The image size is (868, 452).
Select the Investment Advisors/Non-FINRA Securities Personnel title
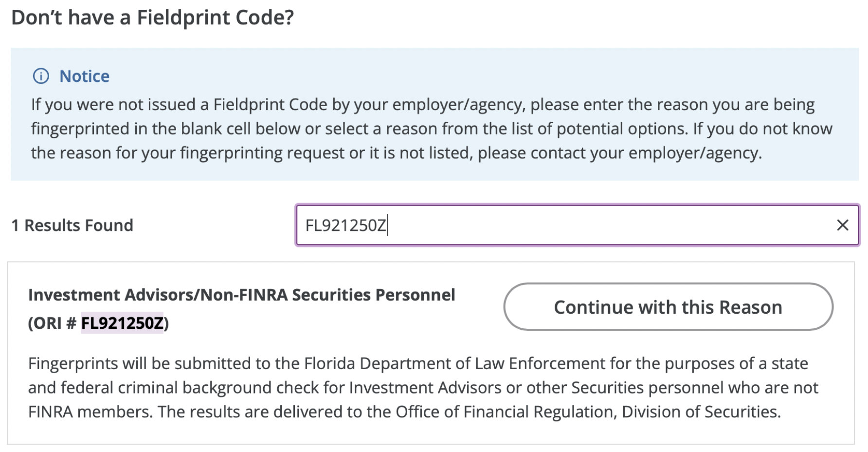coord(241,295)
